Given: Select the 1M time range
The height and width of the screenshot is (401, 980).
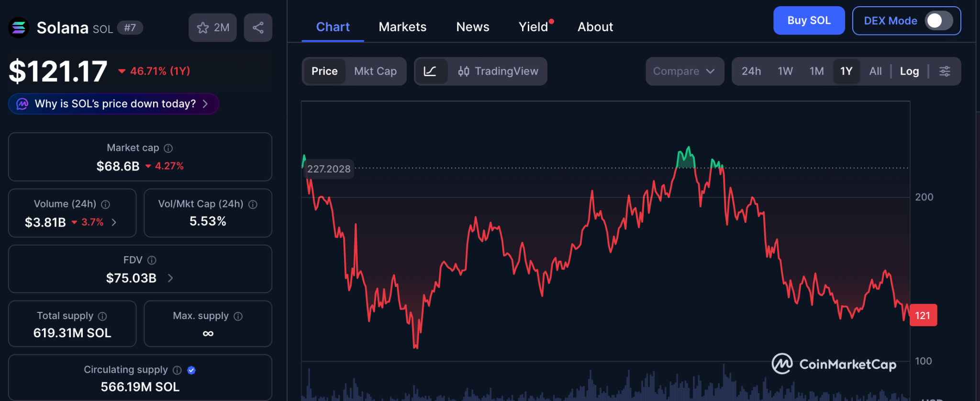Looking at the screenshot, I should pos(816,71).
